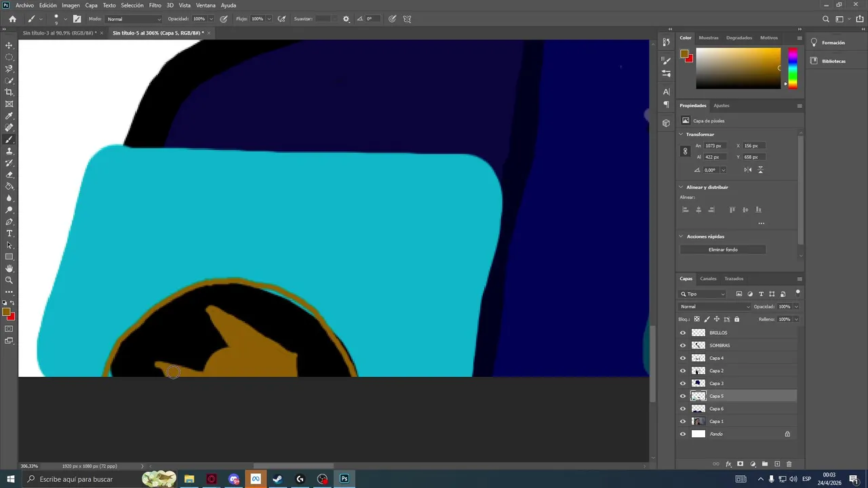Select the Clone Stamp tool
The image size is (868, 488).
9,151
